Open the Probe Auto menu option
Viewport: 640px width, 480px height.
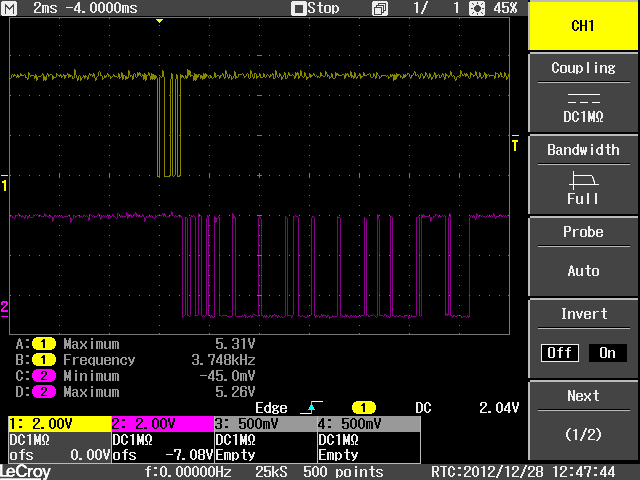point(583,256)
